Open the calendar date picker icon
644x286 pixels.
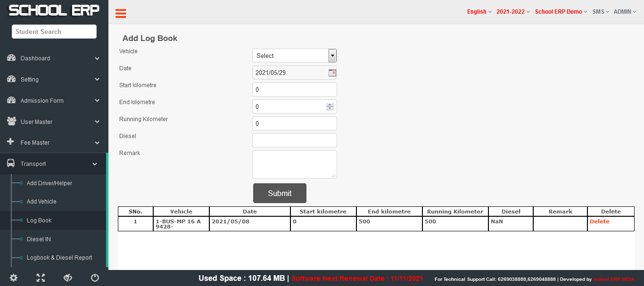pos(332,73)
